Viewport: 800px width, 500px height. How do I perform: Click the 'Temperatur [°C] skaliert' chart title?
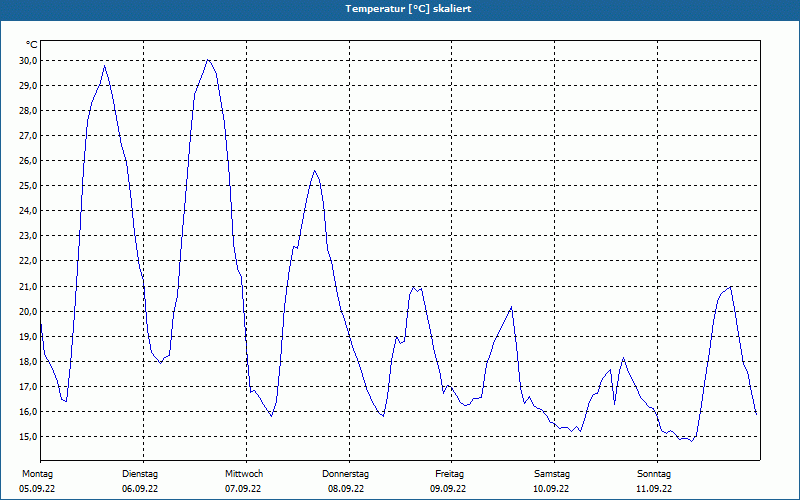pos(408,9)
